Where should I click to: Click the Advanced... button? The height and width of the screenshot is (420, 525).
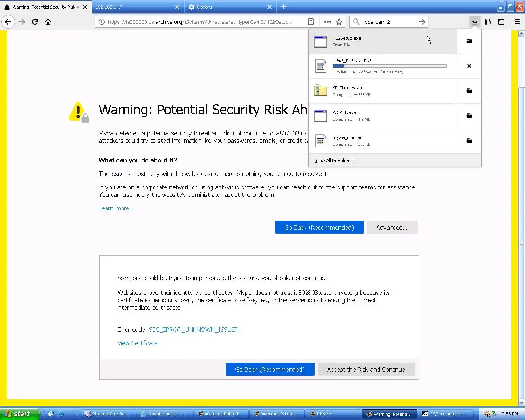392,227
